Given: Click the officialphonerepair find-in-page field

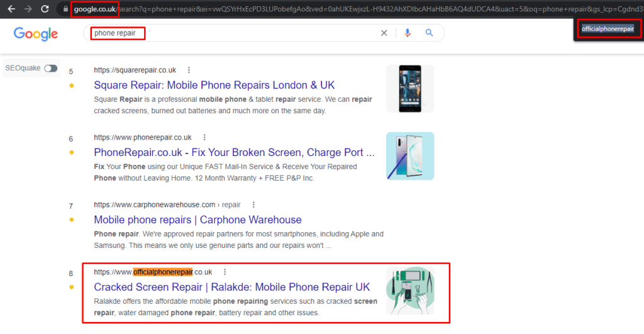Looking at the screenshot, I should [x=608, y=29].
